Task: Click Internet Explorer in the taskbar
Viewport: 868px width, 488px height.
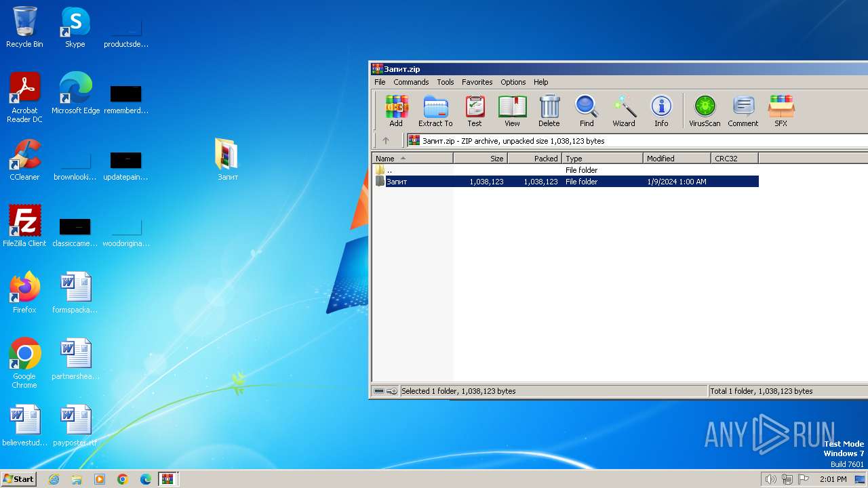Action: tap(54, 479)
